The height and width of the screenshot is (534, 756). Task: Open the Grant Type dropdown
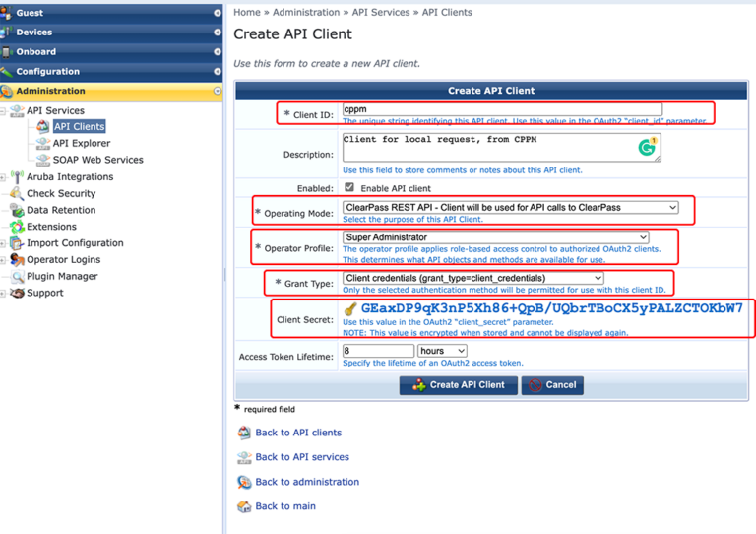click(472, 278)
